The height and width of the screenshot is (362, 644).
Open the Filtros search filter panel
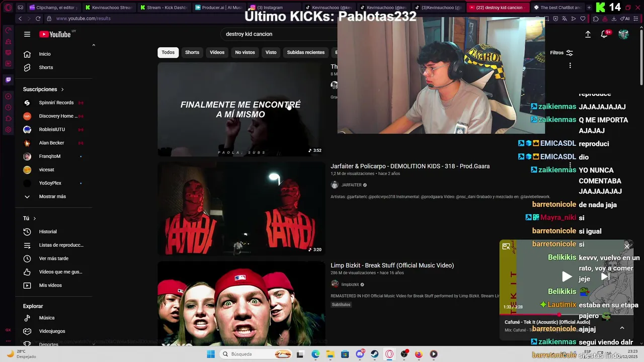point(561,53)
